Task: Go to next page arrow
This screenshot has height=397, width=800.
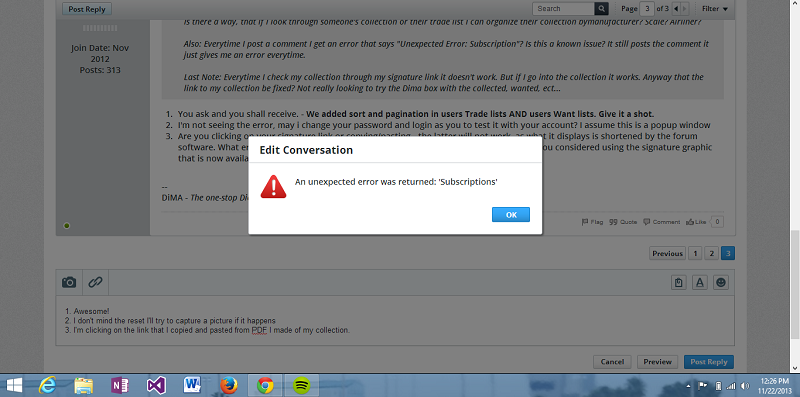Action: (x=685, y=9)
